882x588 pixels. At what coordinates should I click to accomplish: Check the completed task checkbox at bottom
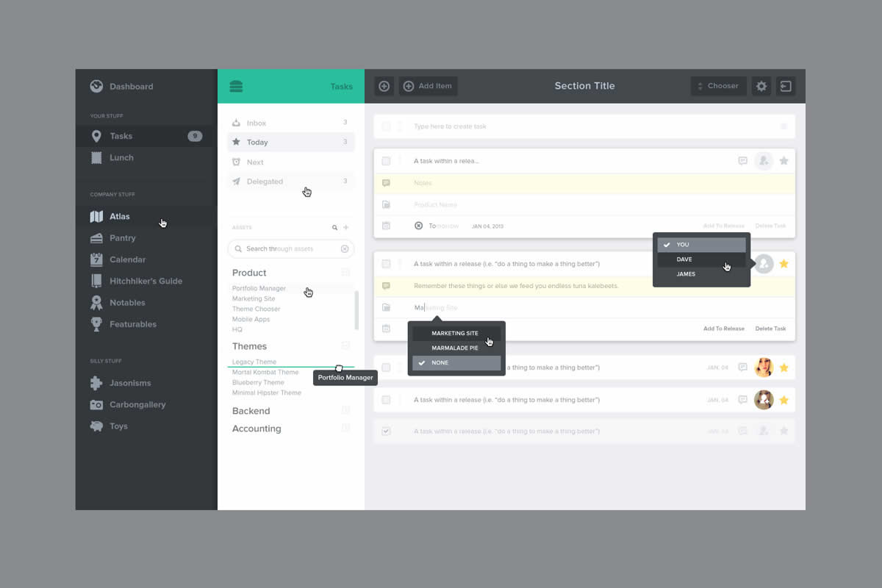click(386, 431)
